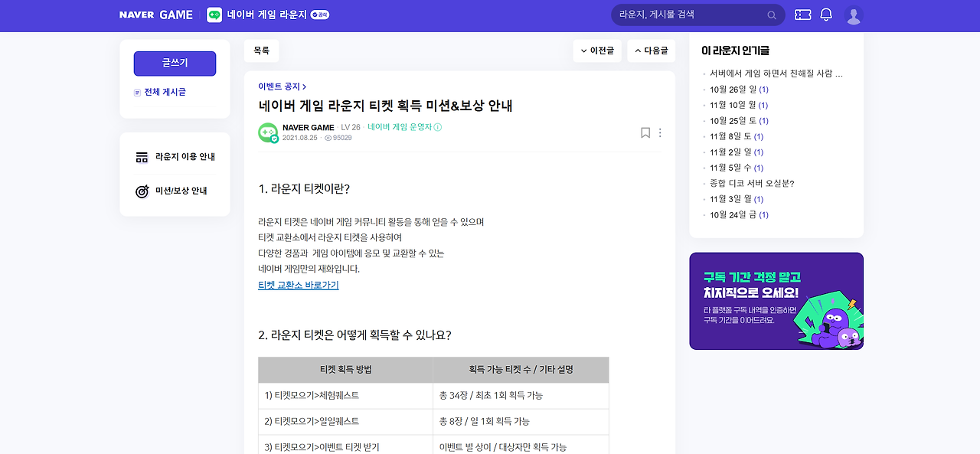Click the 라운지 이용 안내 icon
This screenshot has height=454, width=980.
coord(142,157)
